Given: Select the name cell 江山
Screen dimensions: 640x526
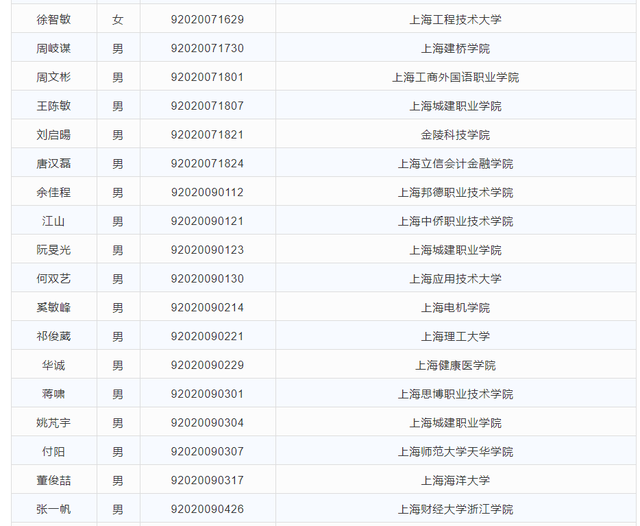Looking at the screenshot, I should [53, 221].
